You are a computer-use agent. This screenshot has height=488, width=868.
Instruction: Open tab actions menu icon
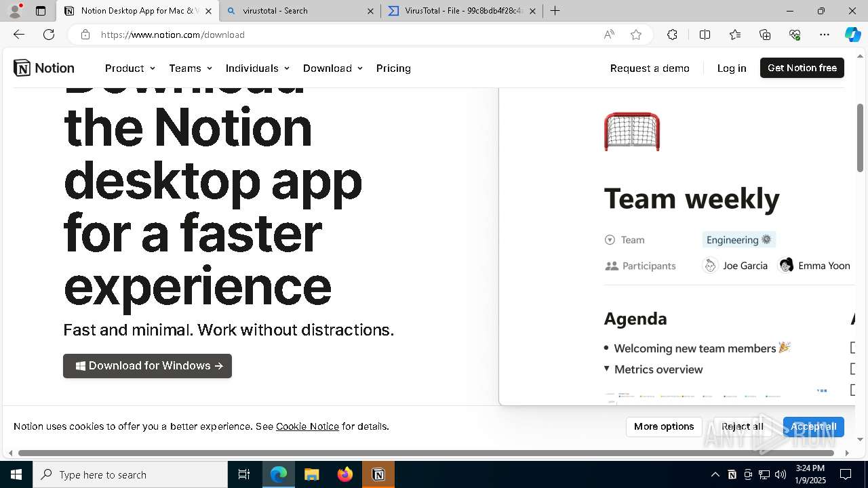click(41, 11)
